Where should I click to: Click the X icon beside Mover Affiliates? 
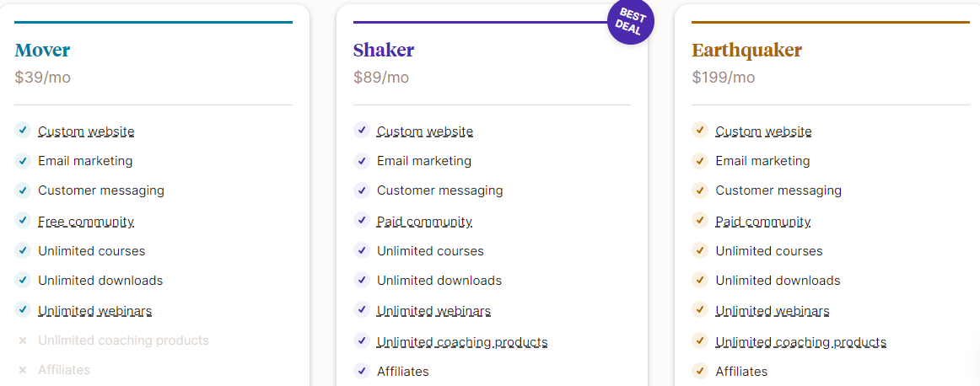(x=23, y=370)
